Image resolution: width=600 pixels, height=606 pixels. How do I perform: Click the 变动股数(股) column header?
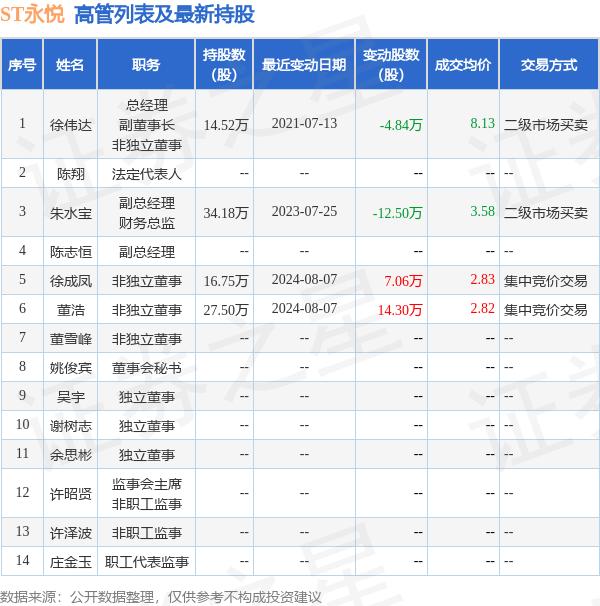pos(391,65)
